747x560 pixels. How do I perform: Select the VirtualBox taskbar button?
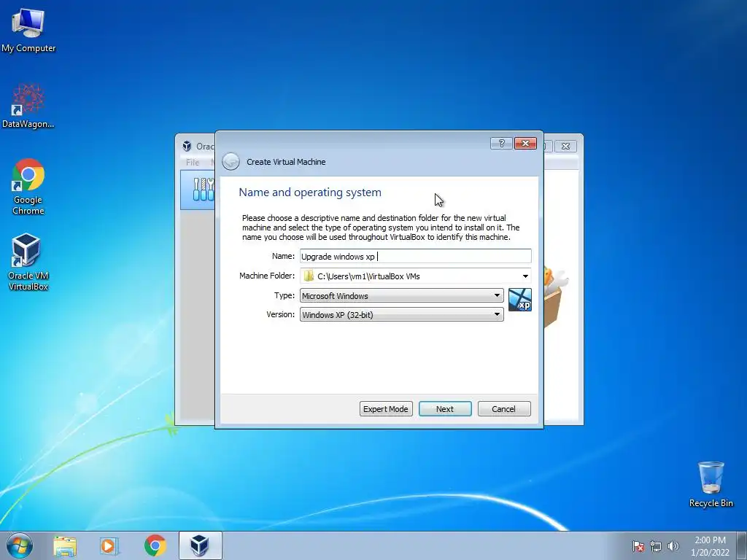(200, 545)
